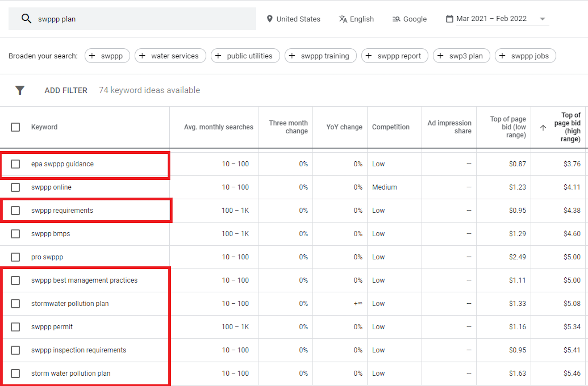Select the swppp requirements row checkbox

coord(15,210)
